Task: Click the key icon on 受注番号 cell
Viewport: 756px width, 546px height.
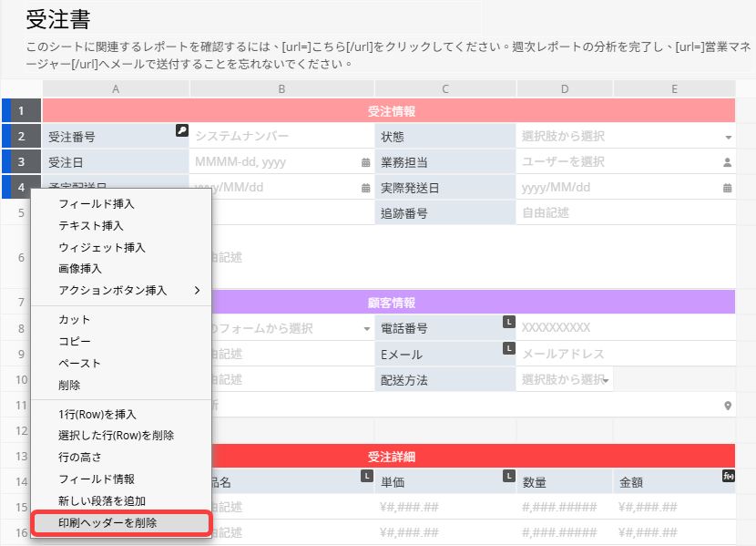Action: (x=181, y=131)
